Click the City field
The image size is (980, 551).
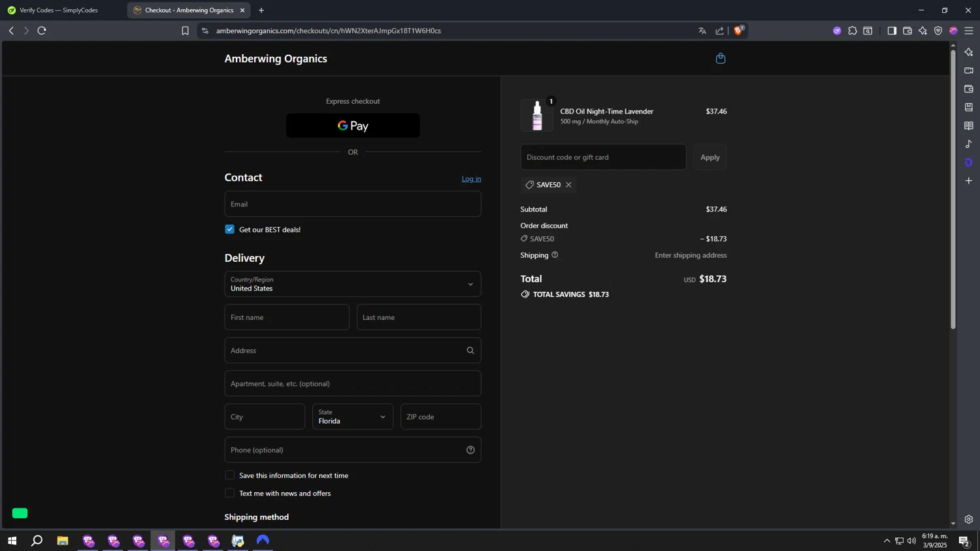(265, 417)
